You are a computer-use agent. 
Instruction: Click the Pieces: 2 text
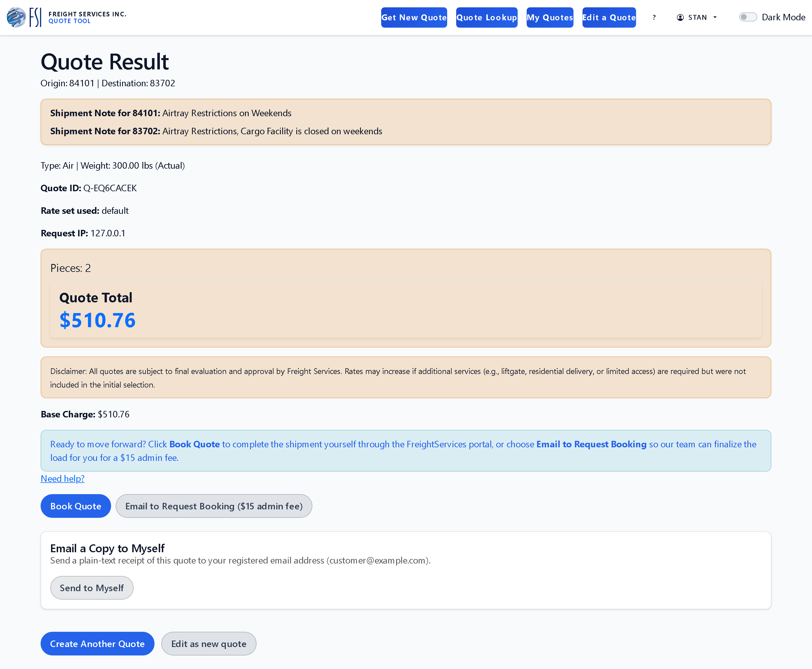click(x=70, y=268)
